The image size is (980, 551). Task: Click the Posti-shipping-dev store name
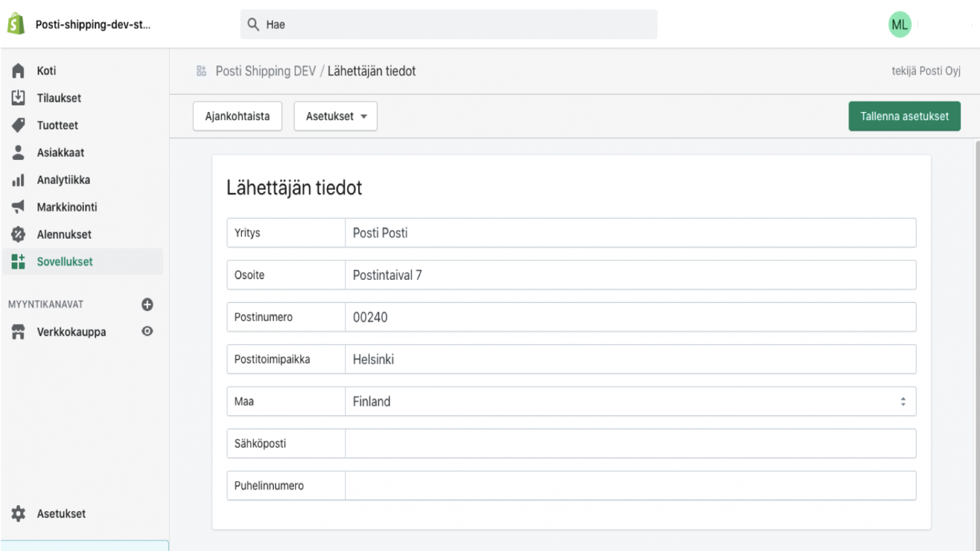click(x=93, y=24)
